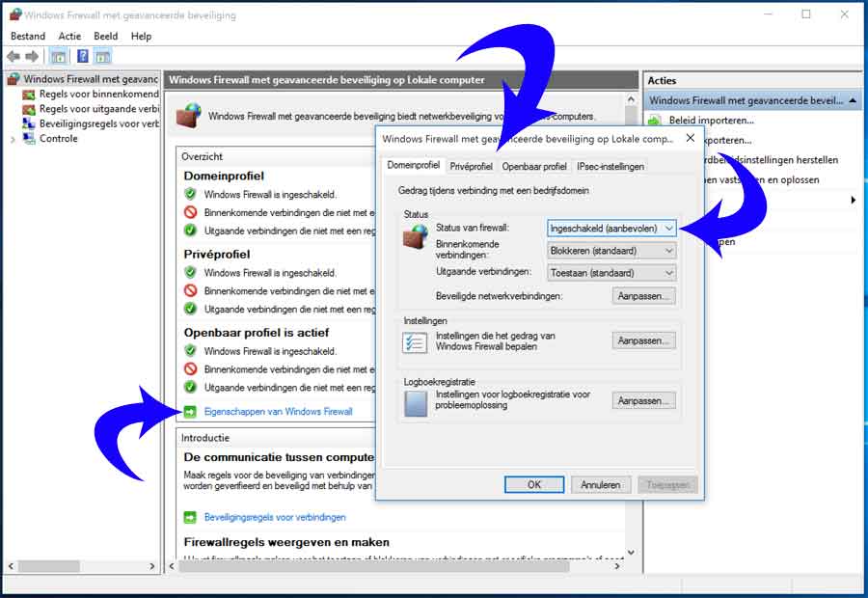This screenshot has height=598, width=868.
Task: Click the blue Help question-mark toolbar icon
Action: point(83,56)
